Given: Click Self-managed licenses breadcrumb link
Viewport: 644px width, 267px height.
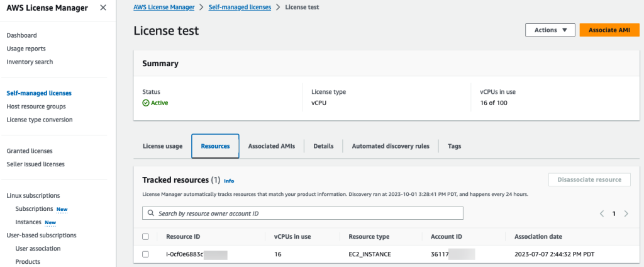Looking at the screenshot, I should (x=240, y=7).
